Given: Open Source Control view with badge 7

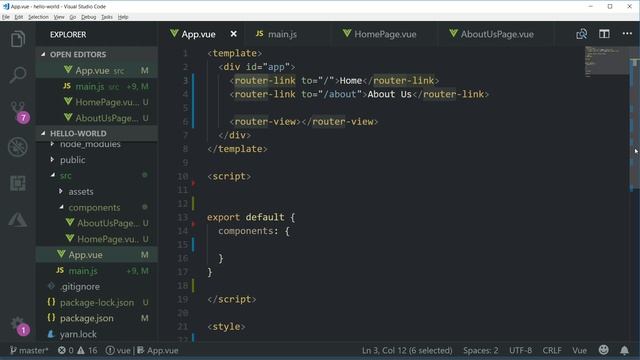Looking at the screenshot, I should tap(19, 112).
